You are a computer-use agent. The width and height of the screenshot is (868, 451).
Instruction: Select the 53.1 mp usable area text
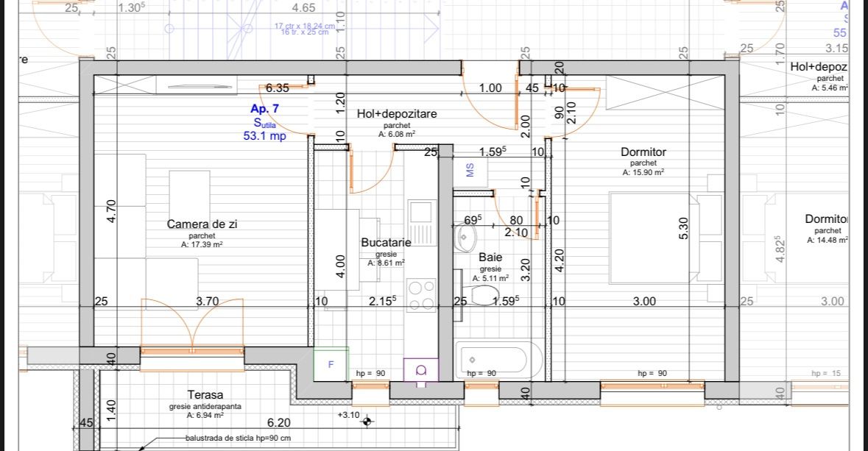point(264,135)
